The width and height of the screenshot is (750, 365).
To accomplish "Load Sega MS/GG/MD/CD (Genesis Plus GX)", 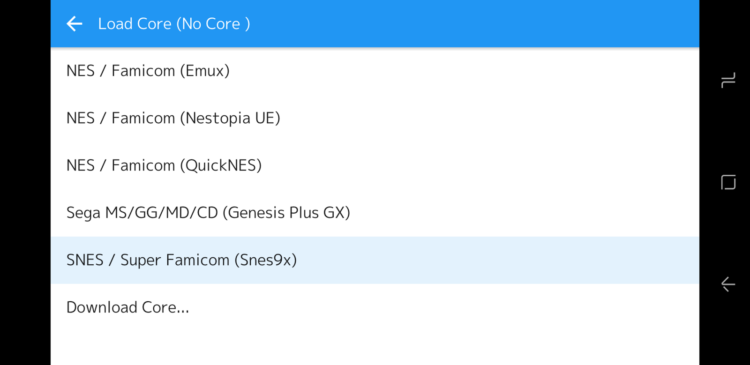I will click(375, 212).
